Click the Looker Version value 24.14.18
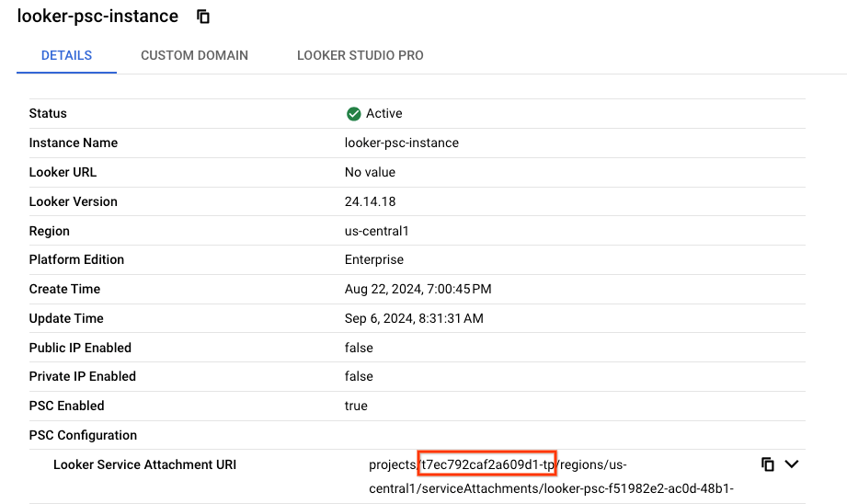 click(370, 201)
